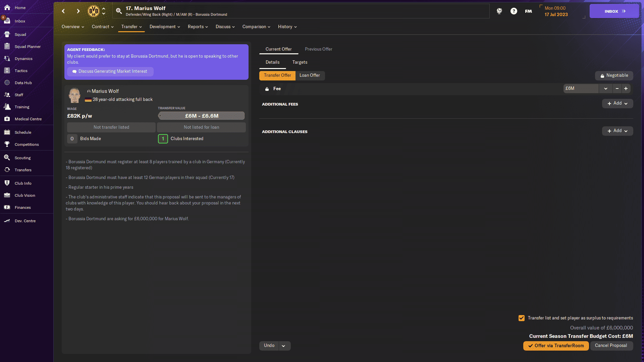Toggle the Fee lock icon
The width and height of the screenshot is (644, 362).
[x=267, y=89]
